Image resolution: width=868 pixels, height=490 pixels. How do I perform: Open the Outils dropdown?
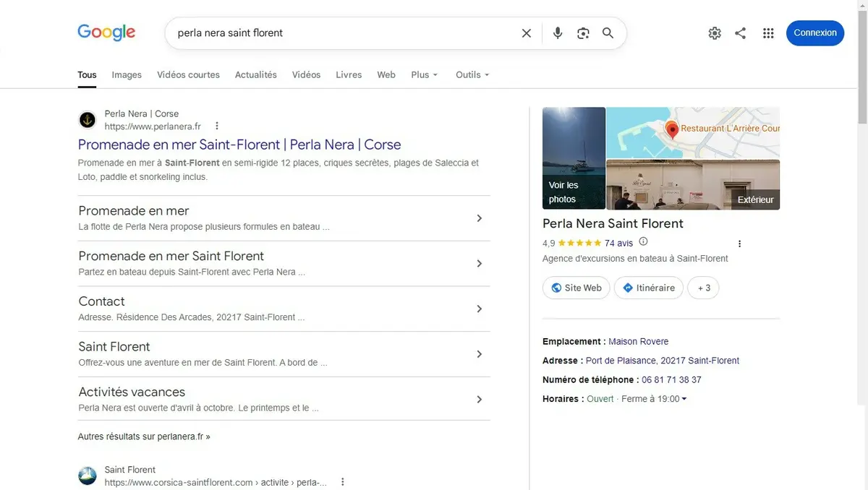click(472, 74)
